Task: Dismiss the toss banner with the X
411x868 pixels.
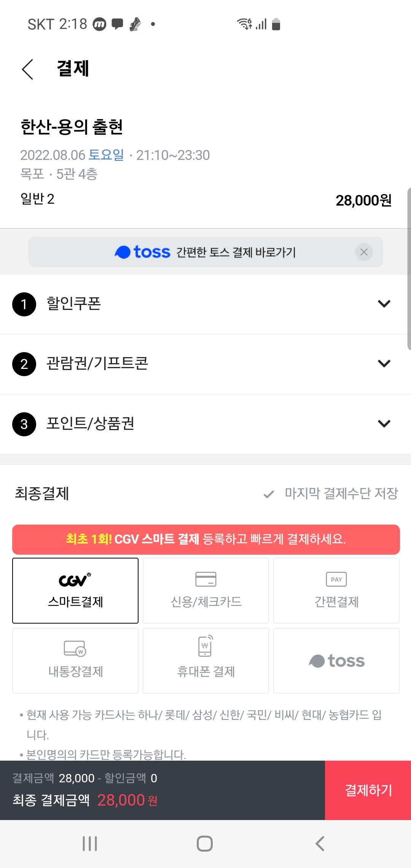Action: pos(364,252)
